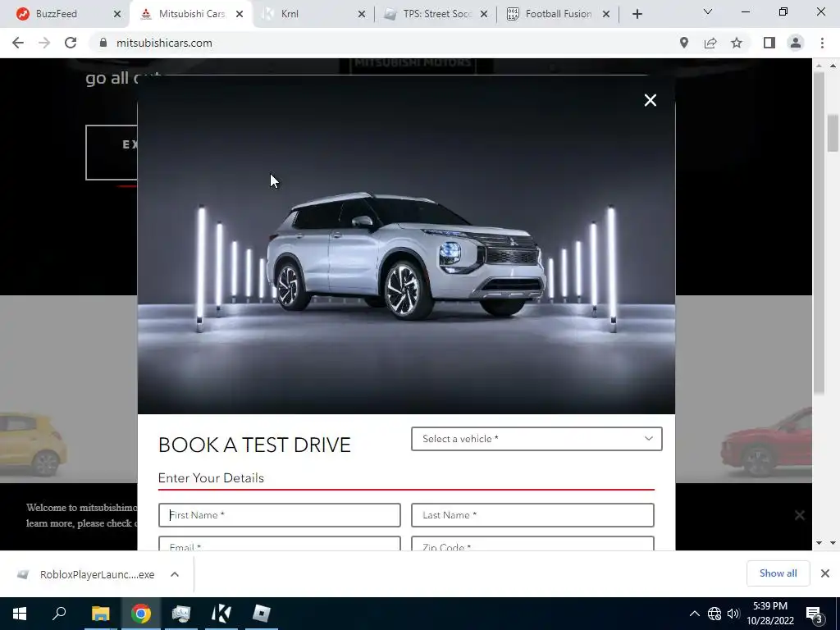
Task: Go forward to the next page
Action: (44, 43)
